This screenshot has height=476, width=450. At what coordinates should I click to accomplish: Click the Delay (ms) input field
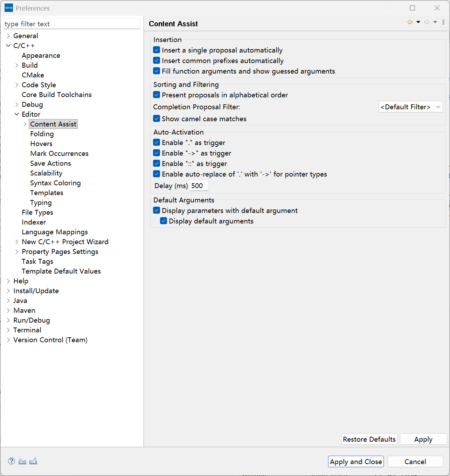[199, 186]
